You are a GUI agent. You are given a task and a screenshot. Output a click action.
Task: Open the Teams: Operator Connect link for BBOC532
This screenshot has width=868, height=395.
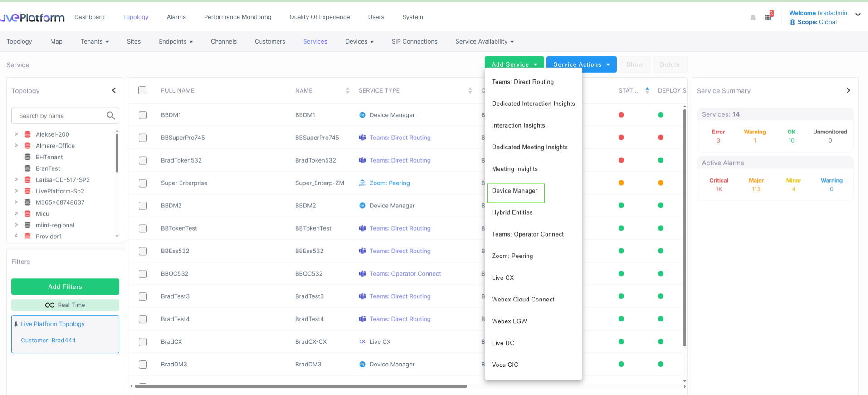click(405, 274)
